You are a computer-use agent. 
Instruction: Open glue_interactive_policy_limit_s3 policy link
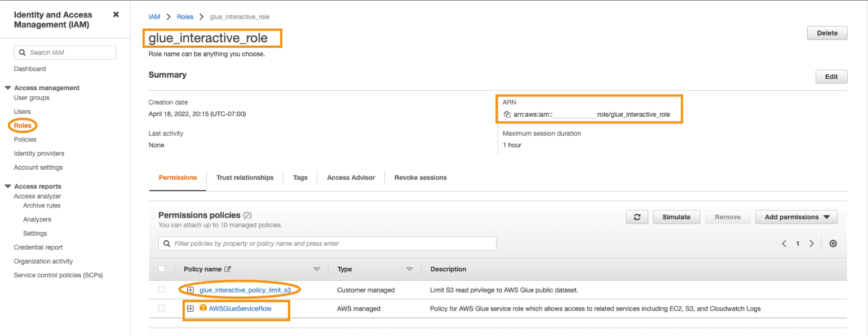click(x=245, y=290)
